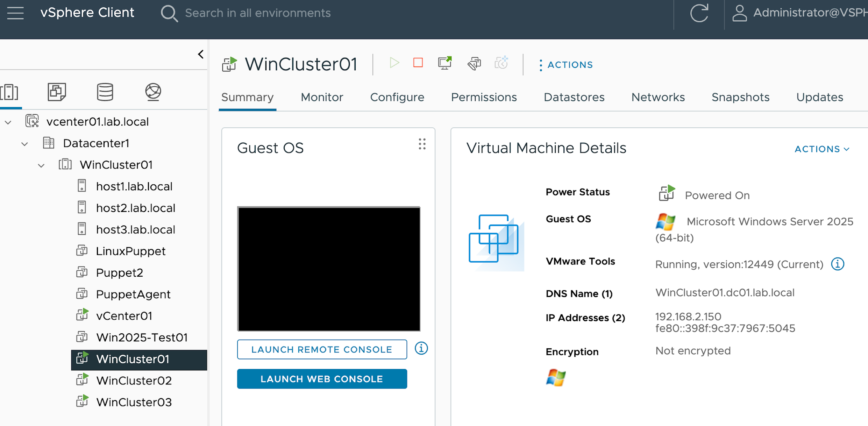
Task: Open the Snapshots tab
Action: click(740, 97)
